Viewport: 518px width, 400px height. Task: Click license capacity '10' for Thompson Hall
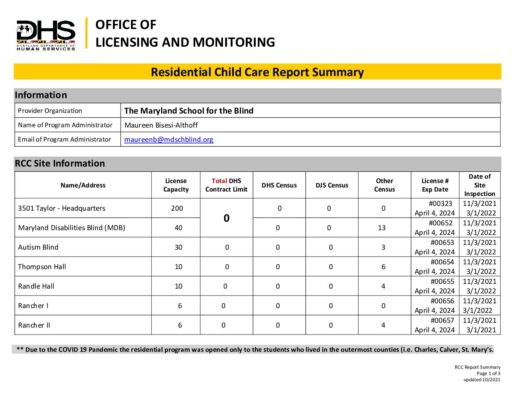(179, 267)
